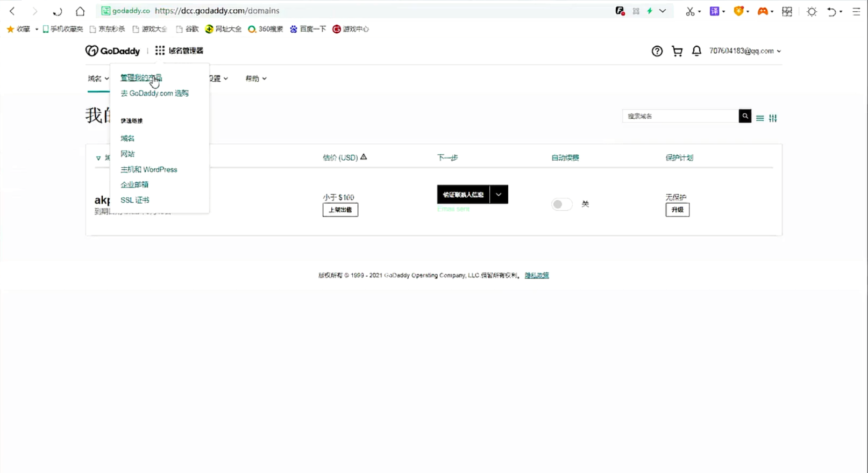Click the browser home icon
This screenshot has height=473, width=868.
80,11
